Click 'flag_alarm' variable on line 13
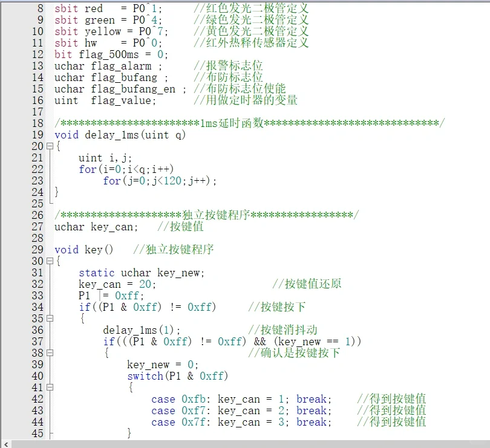 point(121,66)
